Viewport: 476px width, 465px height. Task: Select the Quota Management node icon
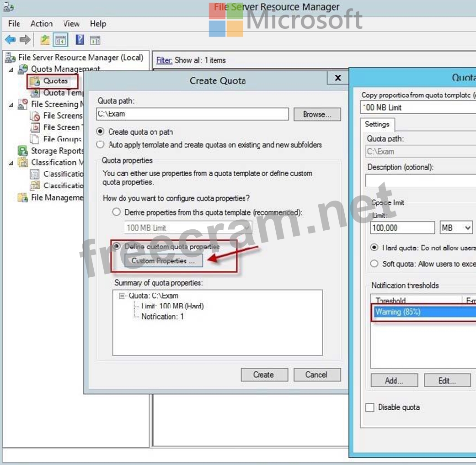[x=23, y=69]
